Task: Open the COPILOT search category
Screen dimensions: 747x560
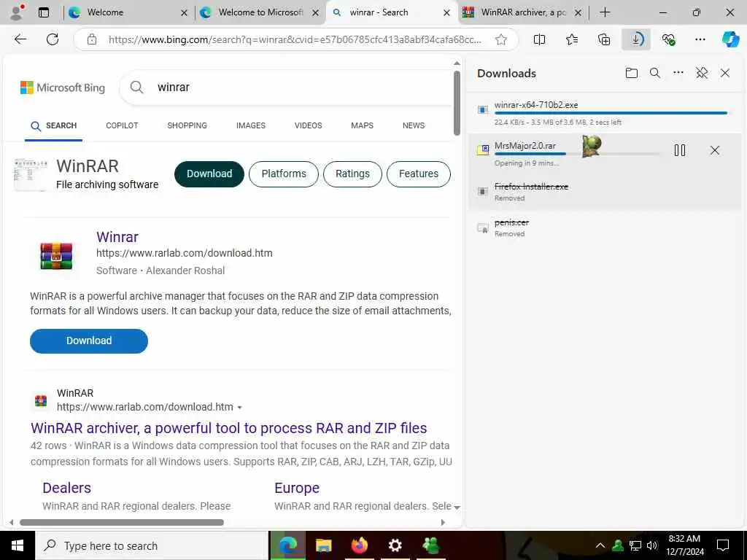Action: click(x=122, y=125)
